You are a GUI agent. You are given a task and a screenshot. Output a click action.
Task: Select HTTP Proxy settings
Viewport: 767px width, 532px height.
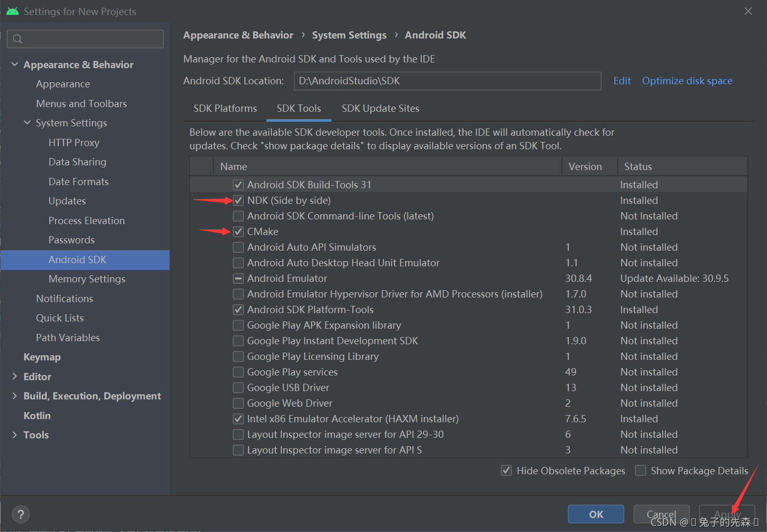click(x=74, y=142)
